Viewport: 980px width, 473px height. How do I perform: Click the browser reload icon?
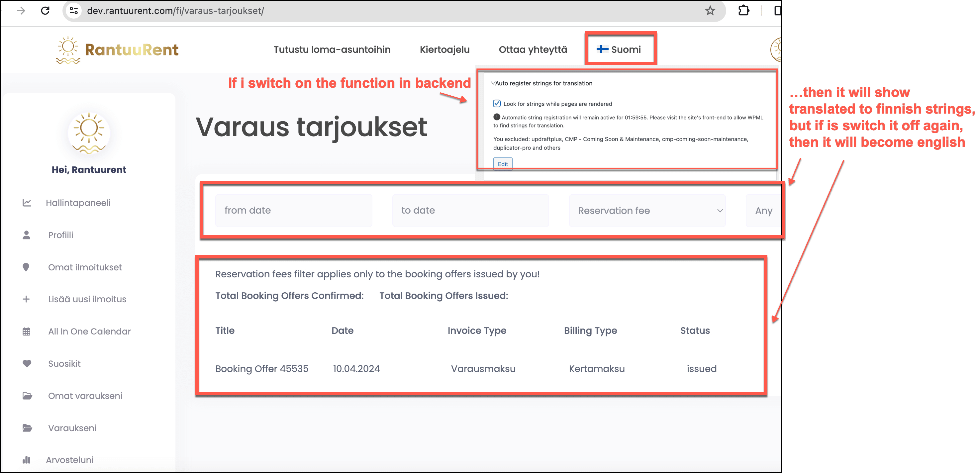(x=45, y=11)
